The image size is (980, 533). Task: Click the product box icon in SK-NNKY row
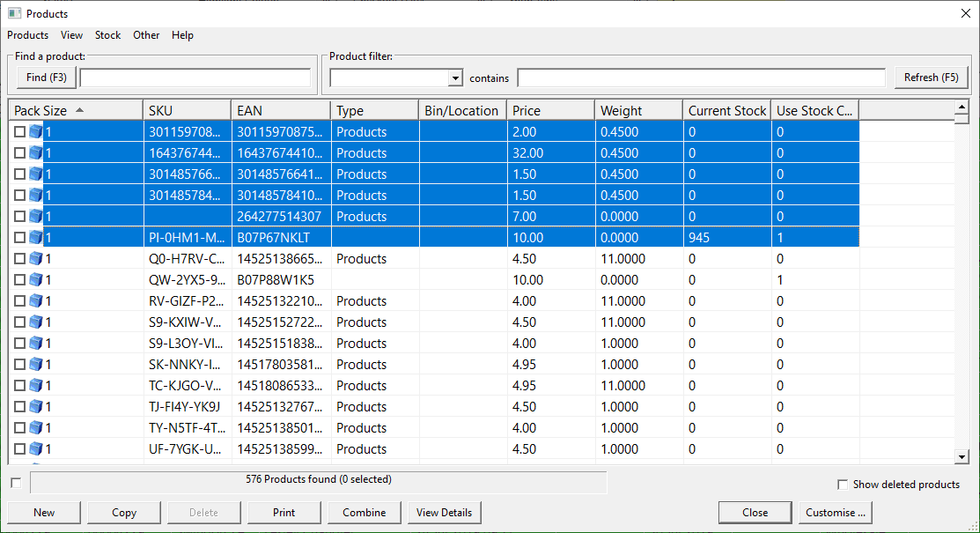pos(36,364)
